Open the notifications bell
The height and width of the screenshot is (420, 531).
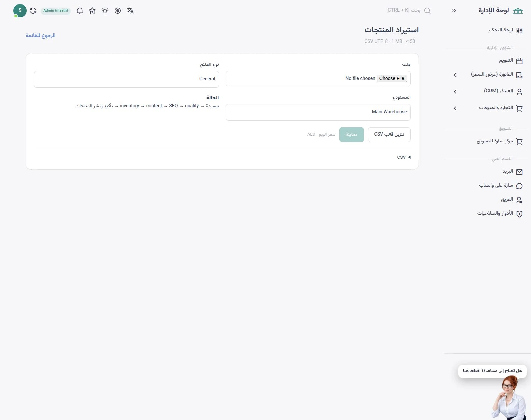pos(80,11)
